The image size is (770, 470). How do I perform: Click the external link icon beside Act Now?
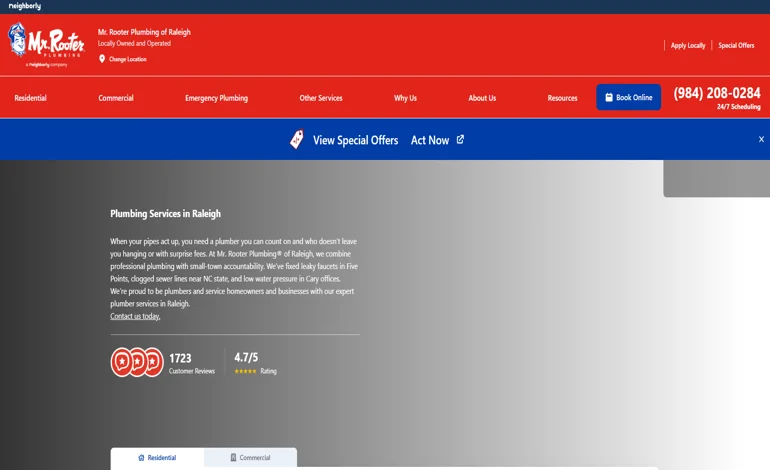(460, 139)
